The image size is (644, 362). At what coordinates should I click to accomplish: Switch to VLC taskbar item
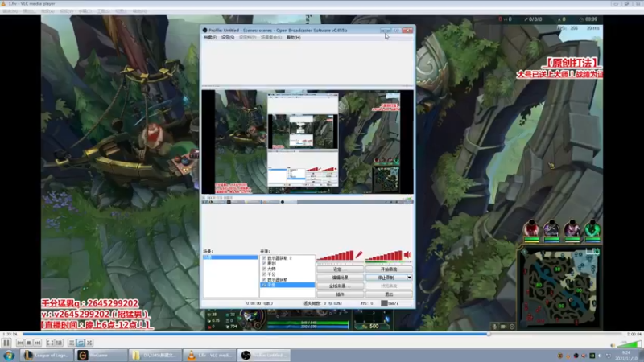[209, 356]
